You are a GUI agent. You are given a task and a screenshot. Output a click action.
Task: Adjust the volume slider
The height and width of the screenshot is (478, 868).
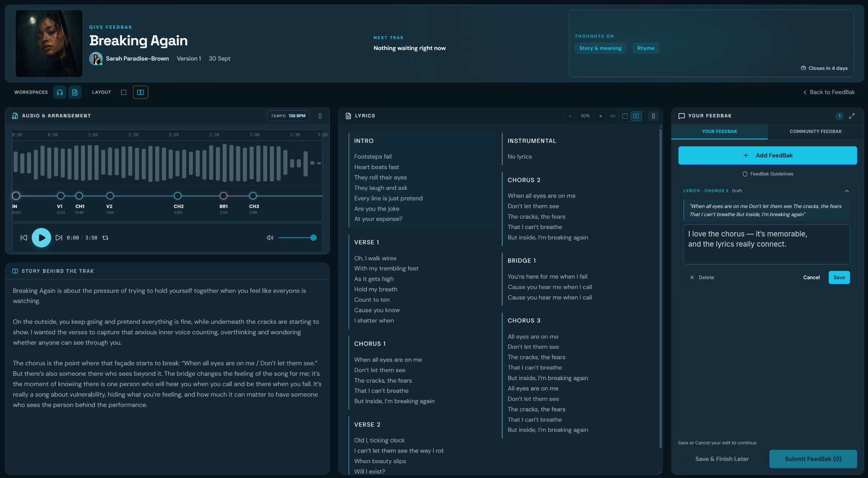(x=297, y=238)
